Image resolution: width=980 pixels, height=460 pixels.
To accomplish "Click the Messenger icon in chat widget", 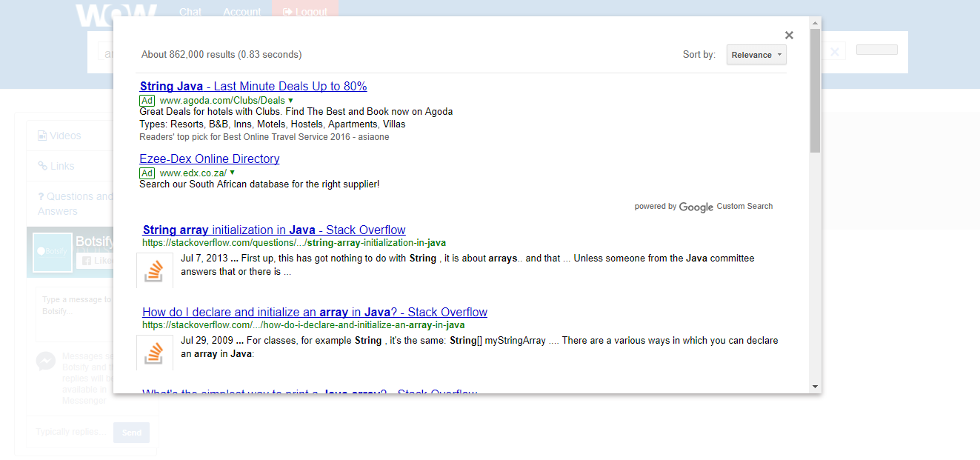I will (x=45, y=361).
